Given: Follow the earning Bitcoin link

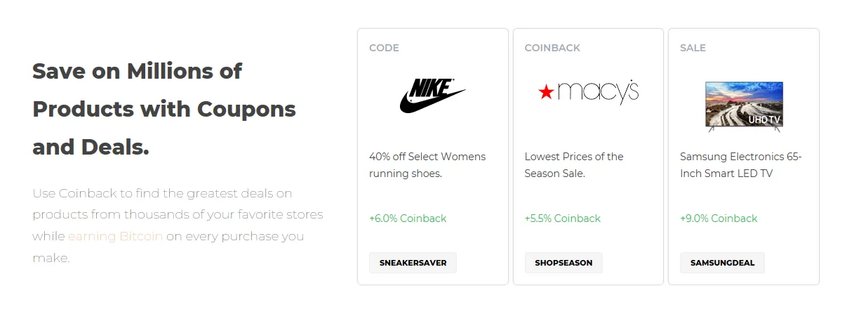Looking at the screenshot, I should tap(115, 236).
